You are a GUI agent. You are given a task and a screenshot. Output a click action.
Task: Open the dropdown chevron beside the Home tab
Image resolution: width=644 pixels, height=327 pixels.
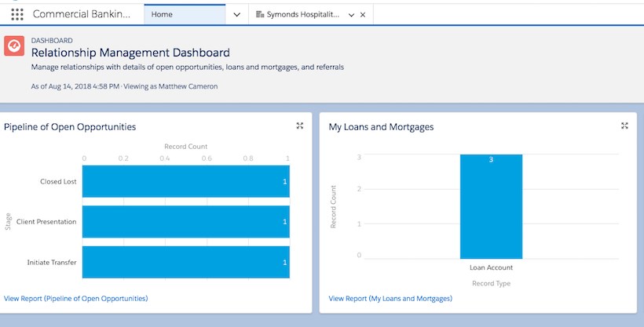236,15
